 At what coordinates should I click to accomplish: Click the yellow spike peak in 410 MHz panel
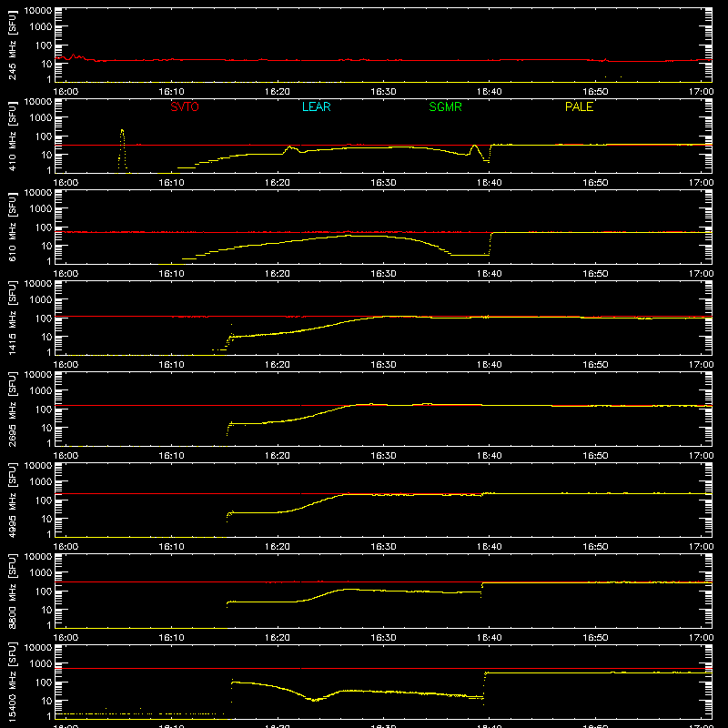coord(122,130)
